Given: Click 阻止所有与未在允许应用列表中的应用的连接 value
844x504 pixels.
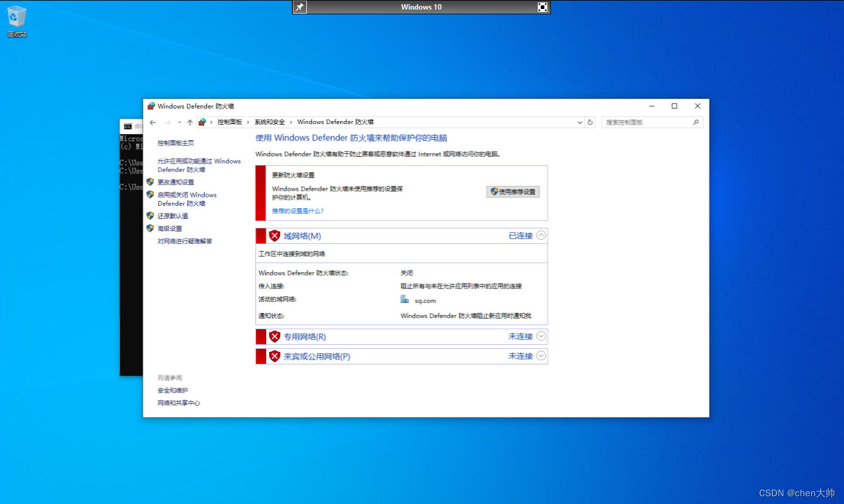Looking at the screenshot, I should (x=461, y=286).
